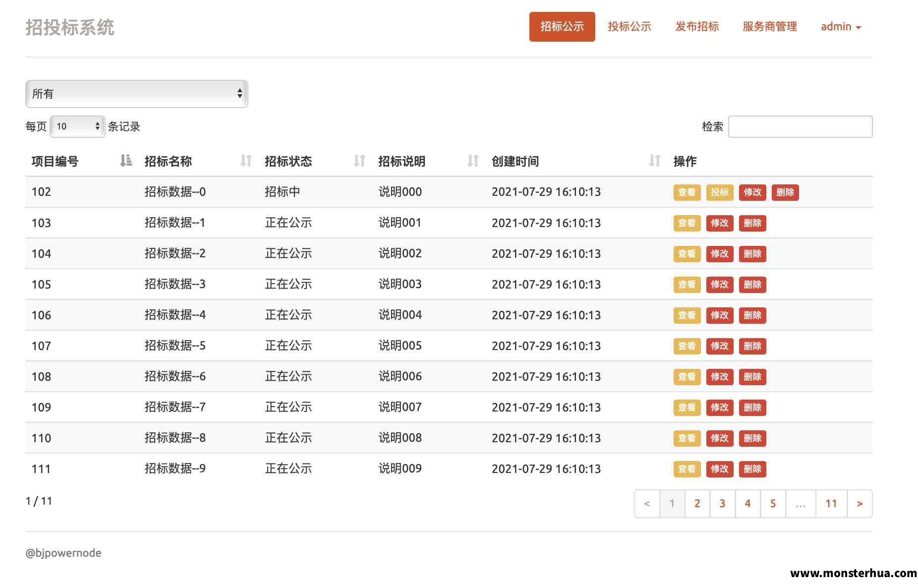This screenshot has height=588, width=918.
Task: Go to next page with > button
Action: point(860,504)
